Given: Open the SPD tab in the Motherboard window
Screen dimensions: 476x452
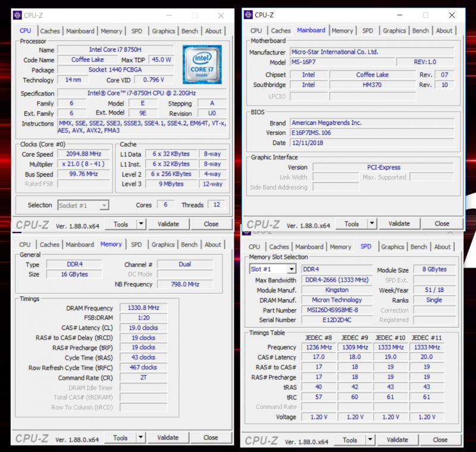Looking at the screenshot, I should coord(368,31).
